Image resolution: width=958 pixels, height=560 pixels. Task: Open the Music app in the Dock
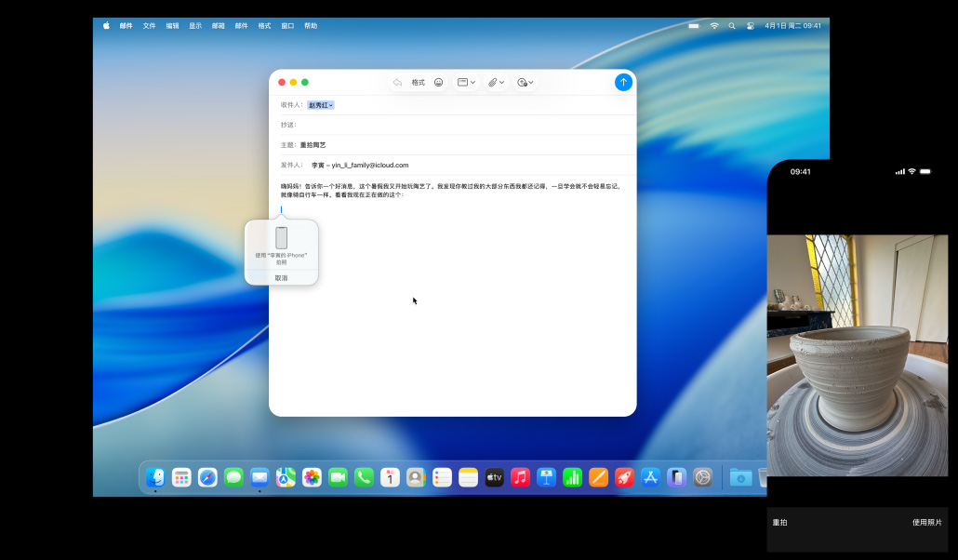point(520,477)
